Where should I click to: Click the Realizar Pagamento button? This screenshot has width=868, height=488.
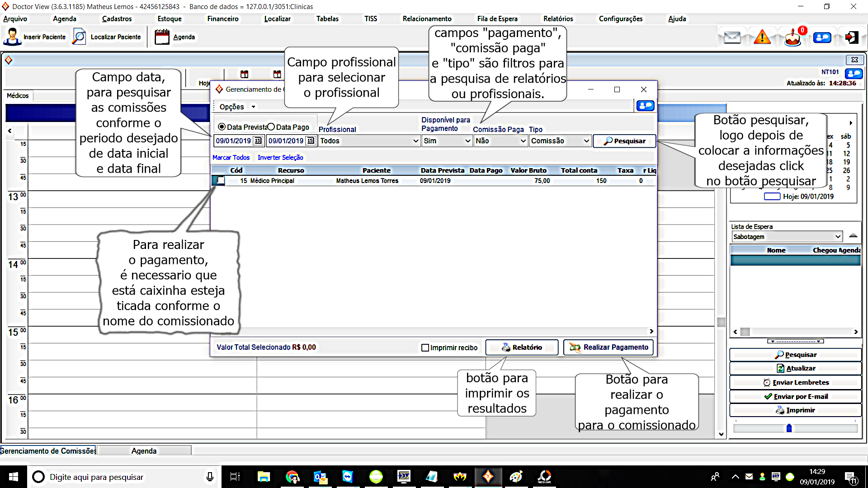tap(609, 347)
